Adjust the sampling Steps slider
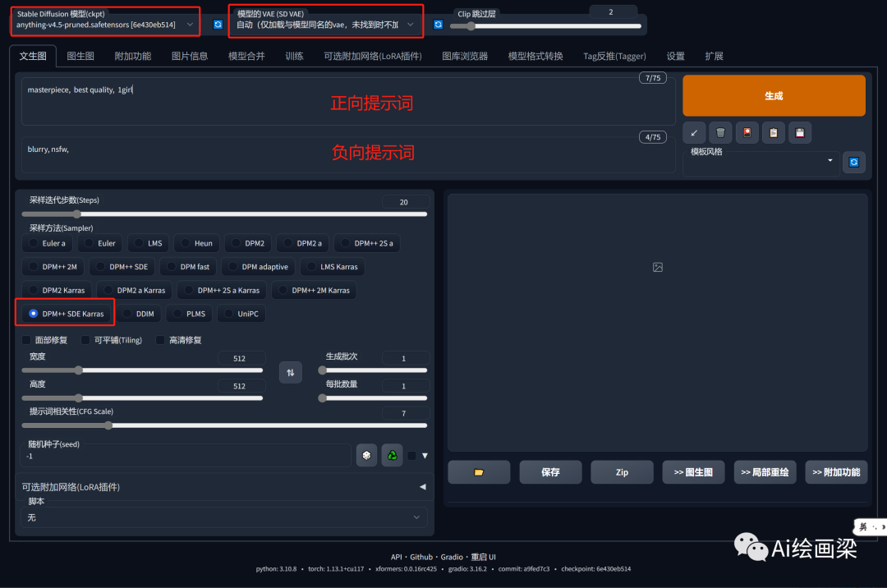This screenshot has width=887, height=588. point(224,214)
